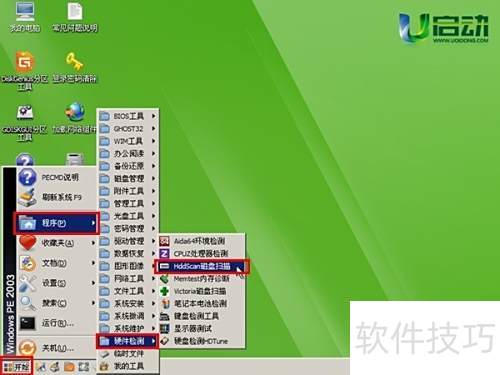Open the 图形图像 menu folder
This screenshot has width=500, height=375.
pos(128,266)
